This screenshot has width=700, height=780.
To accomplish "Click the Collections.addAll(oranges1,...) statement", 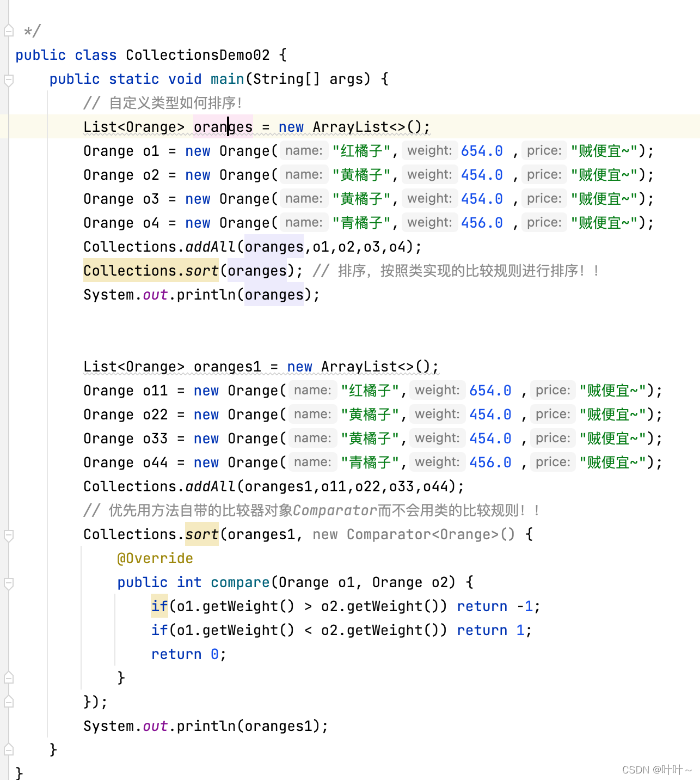I will point(274,486).
